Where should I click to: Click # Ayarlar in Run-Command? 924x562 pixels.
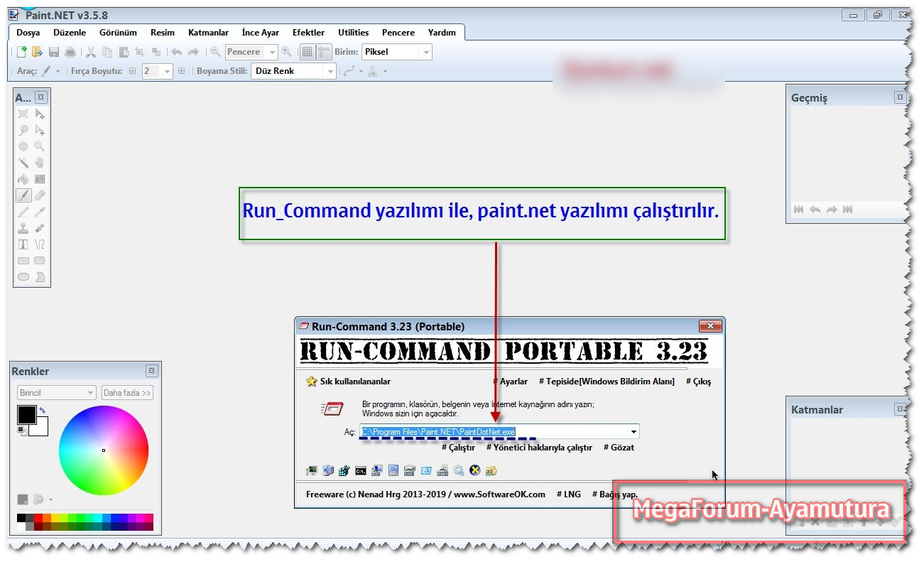tap(510, 382)
